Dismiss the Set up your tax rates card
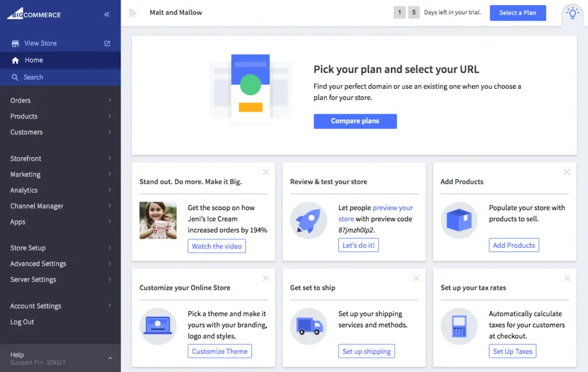This screenshot has width=588, height=372. 567,278
